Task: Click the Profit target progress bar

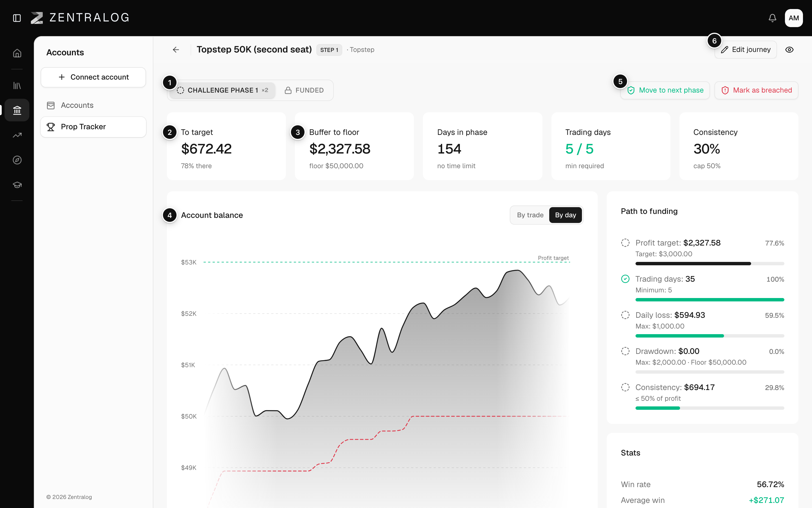Action: [x=710, y=264]
